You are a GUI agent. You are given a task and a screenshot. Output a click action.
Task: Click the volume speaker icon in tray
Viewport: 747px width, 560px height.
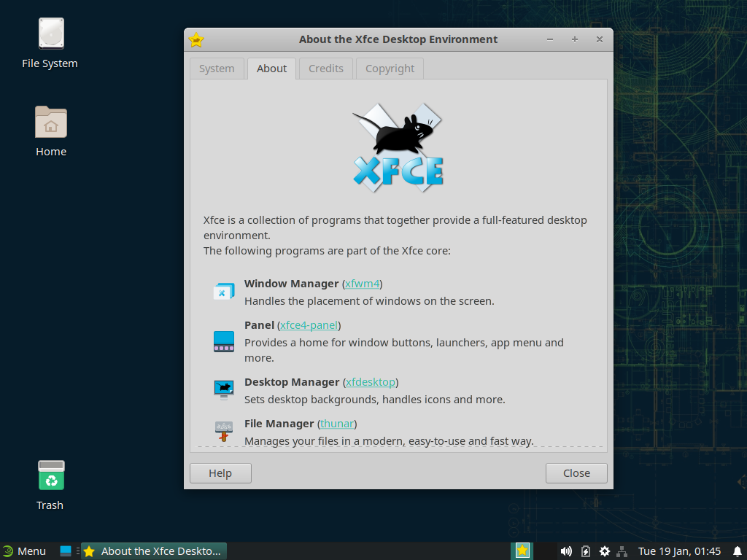click(566, 551)
